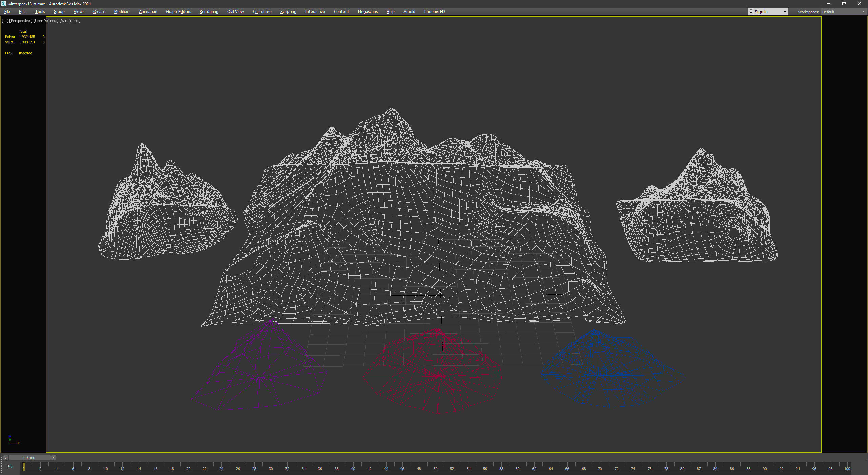The height and width of the screenshot is (475, 868).
Task: Open the Phoenix FD menu
Action: pos(434,12)
